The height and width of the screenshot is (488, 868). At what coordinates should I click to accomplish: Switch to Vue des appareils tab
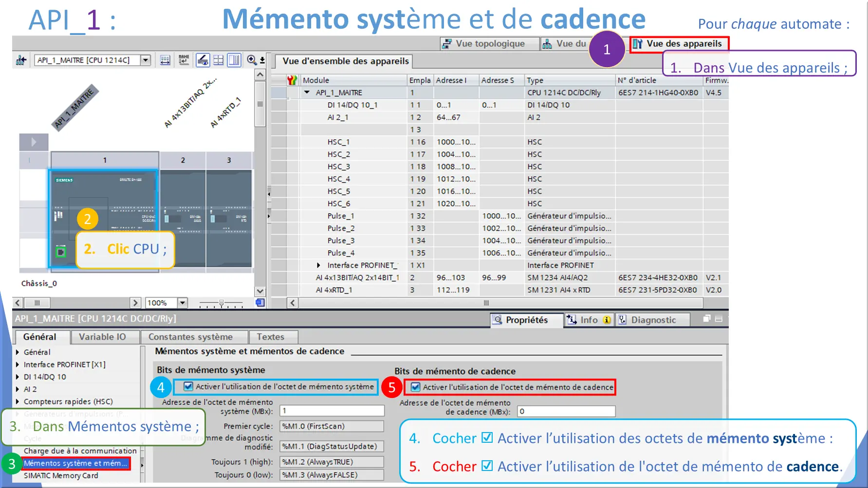coord(679,44)
